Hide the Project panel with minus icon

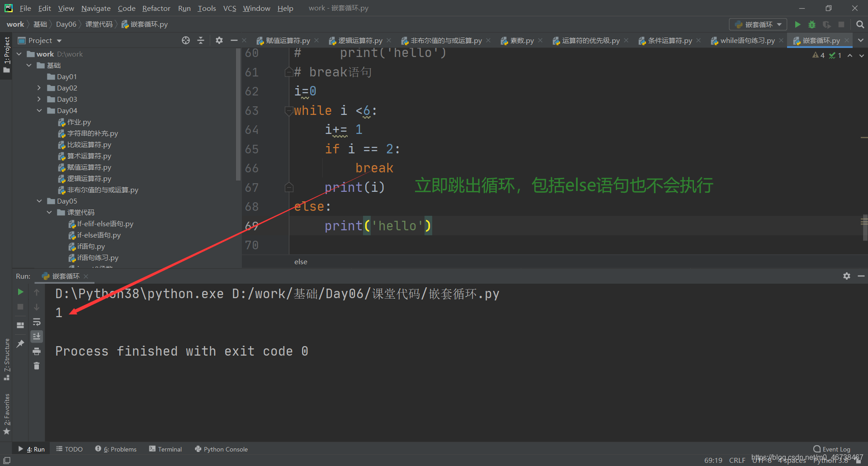[234, 40]
